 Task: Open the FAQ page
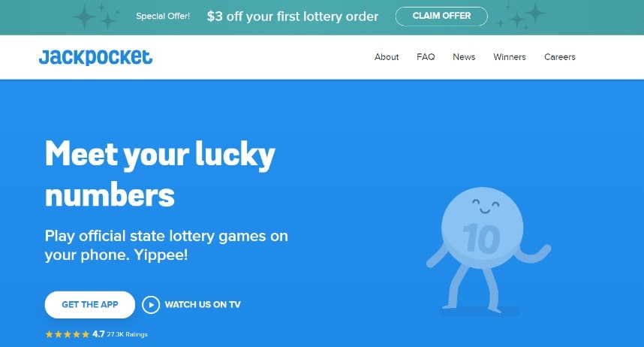[x=426, y=57]
